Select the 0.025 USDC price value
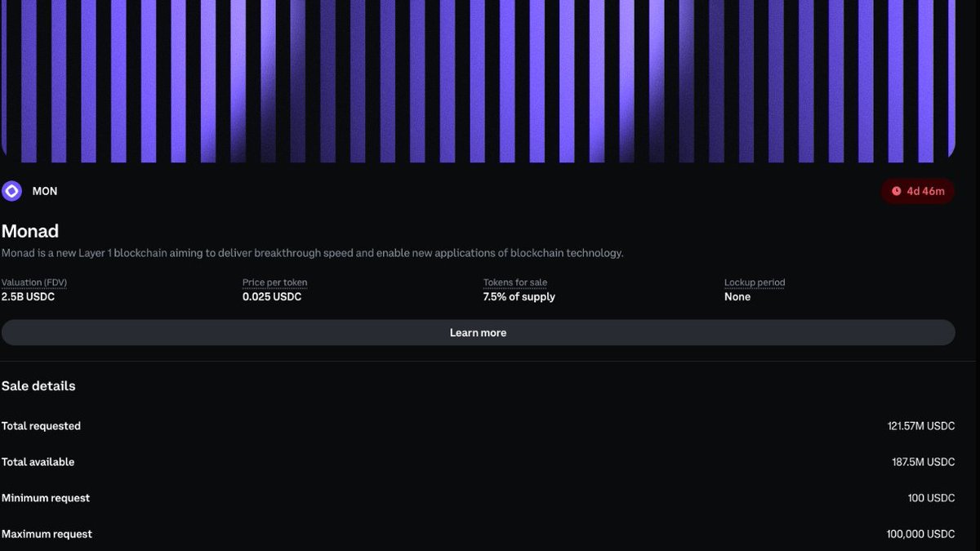 pyautogui.click(x=272, y=297)
